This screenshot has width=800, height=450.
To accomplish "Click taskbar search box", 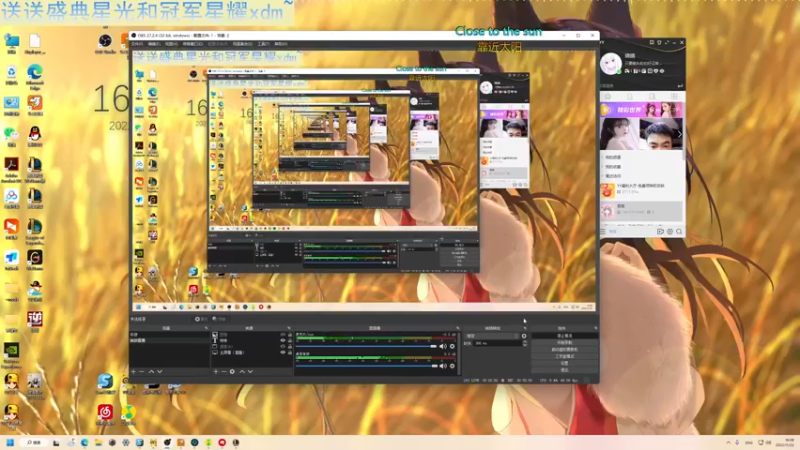I will [35, 442].
